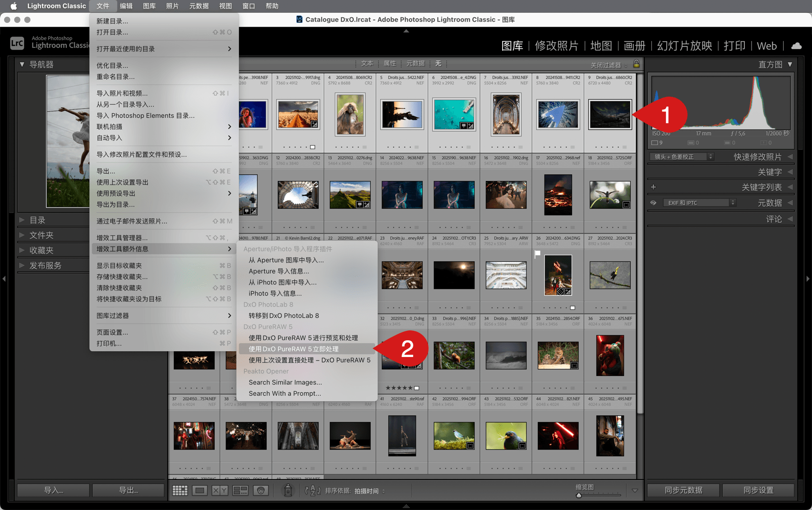Toggle the flag on photo 26
This screenshot has width=812, height=510.
tap(537, 254)
